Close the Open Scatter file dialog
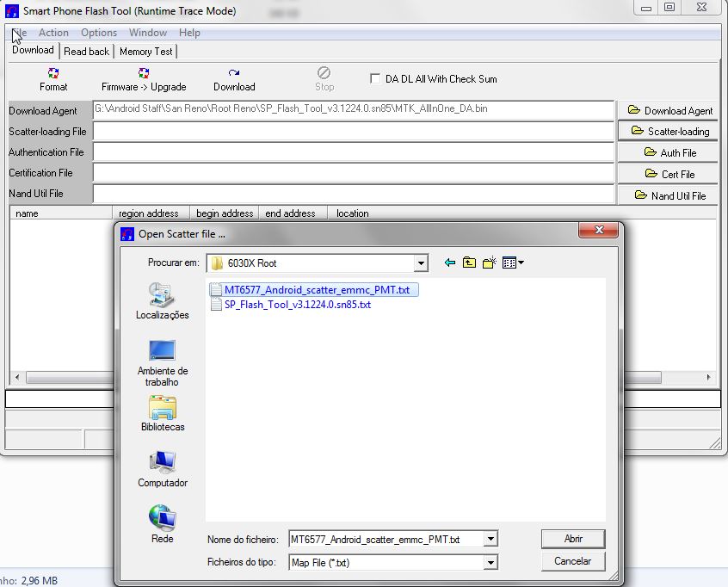 (598, 230)
